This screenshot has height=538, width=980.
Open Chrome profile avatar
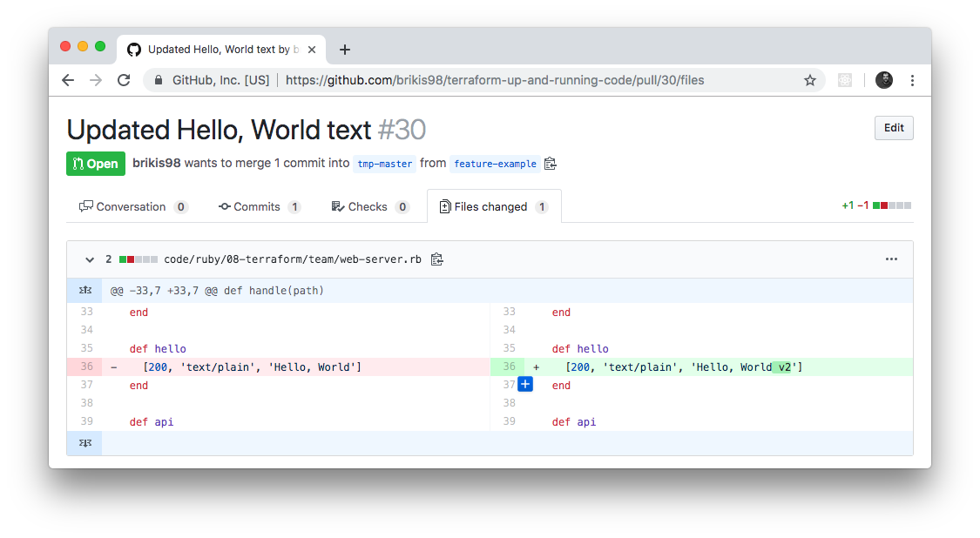883,79
